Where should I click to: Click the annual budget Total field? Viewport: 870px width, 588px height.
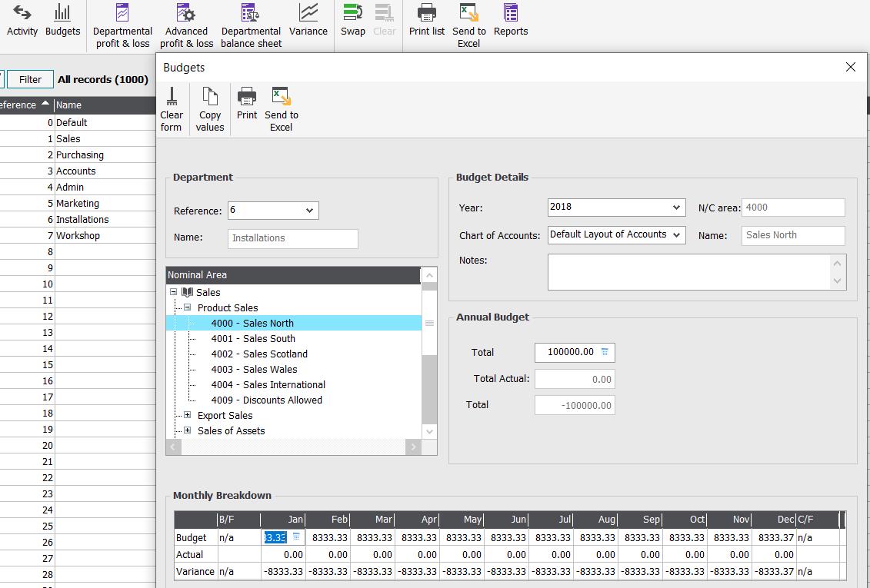(575, 353)
